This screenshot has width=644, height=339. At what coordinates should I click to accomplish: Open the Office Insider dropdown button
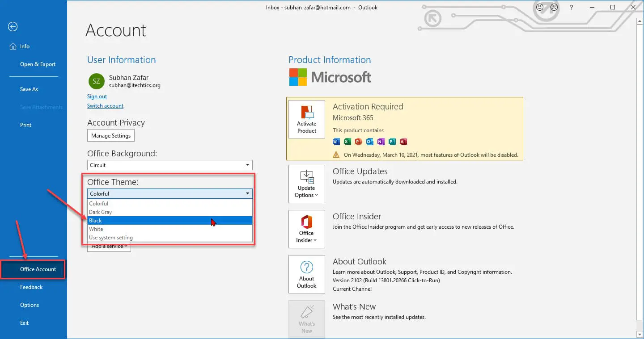coord(307,229)
